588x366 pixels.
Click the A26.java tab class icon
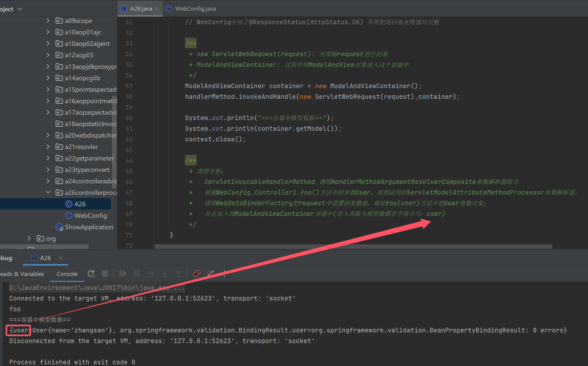124,9
